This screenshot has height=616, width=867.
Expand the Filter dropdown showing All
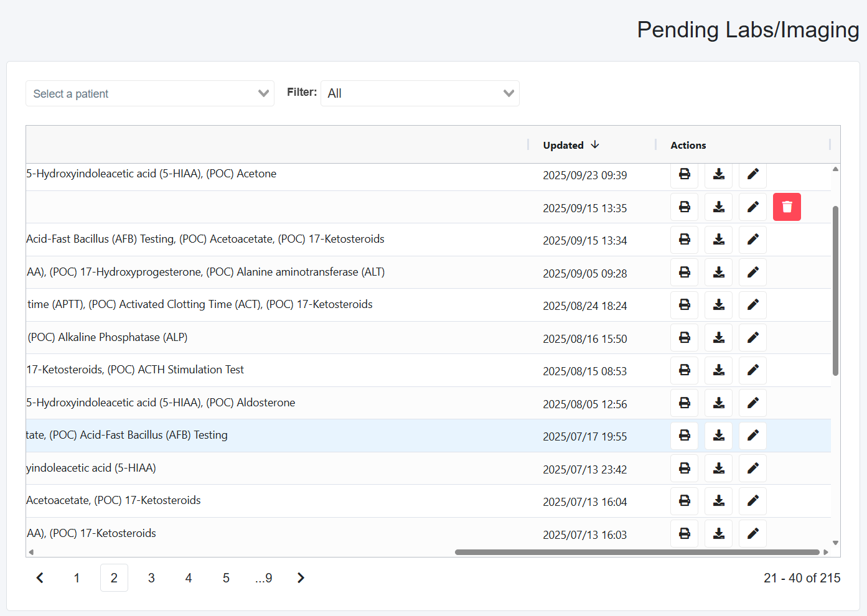point(419,93)
